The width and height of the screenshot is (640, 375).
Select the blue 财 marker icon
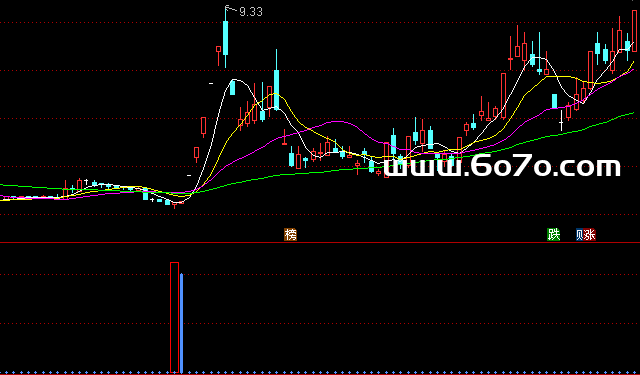580,235
